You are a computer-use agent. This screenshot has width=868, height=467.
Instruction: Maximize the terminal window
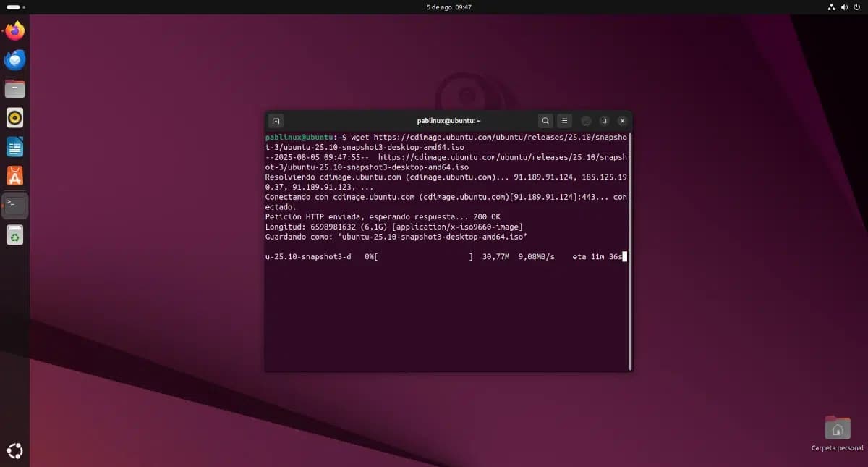point(605,121)
